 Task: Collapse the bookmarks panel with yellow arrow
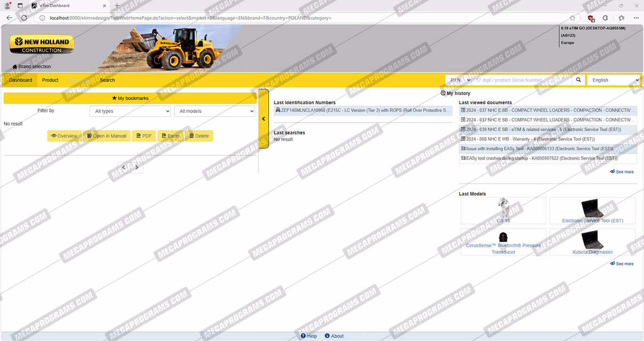[x=264, y=119]
